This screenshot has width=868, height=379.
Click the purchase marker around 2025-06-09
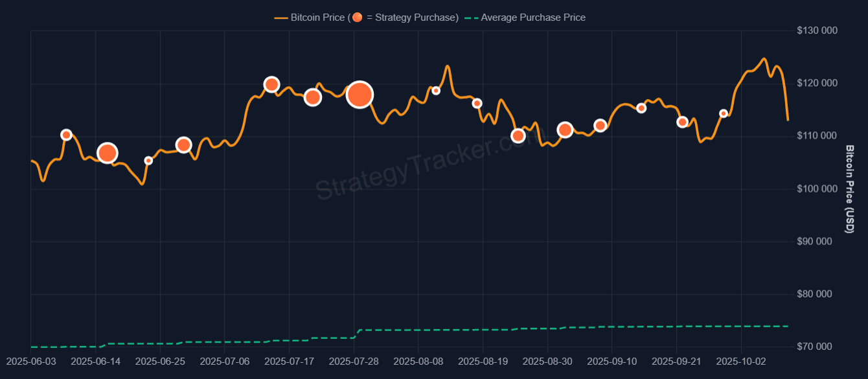[x=66, y=135]
